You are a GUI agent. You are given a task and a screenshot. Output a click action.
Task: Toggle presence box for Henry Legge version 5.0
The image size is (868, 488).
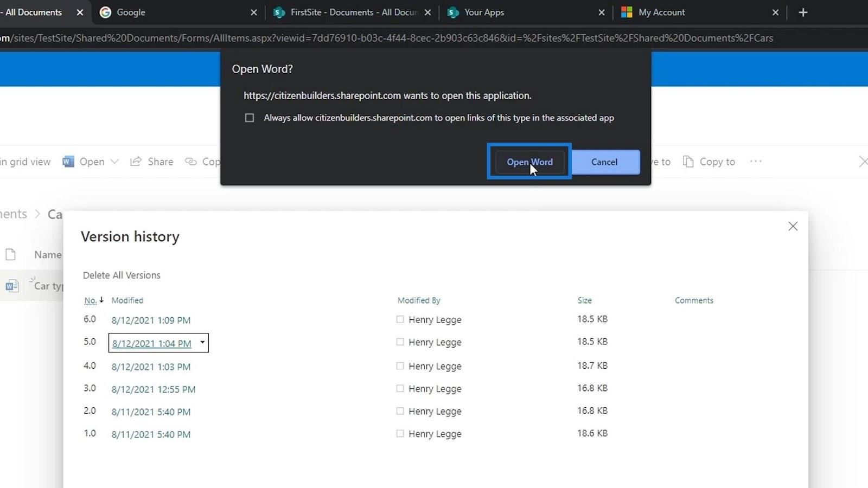click(400, 342)
